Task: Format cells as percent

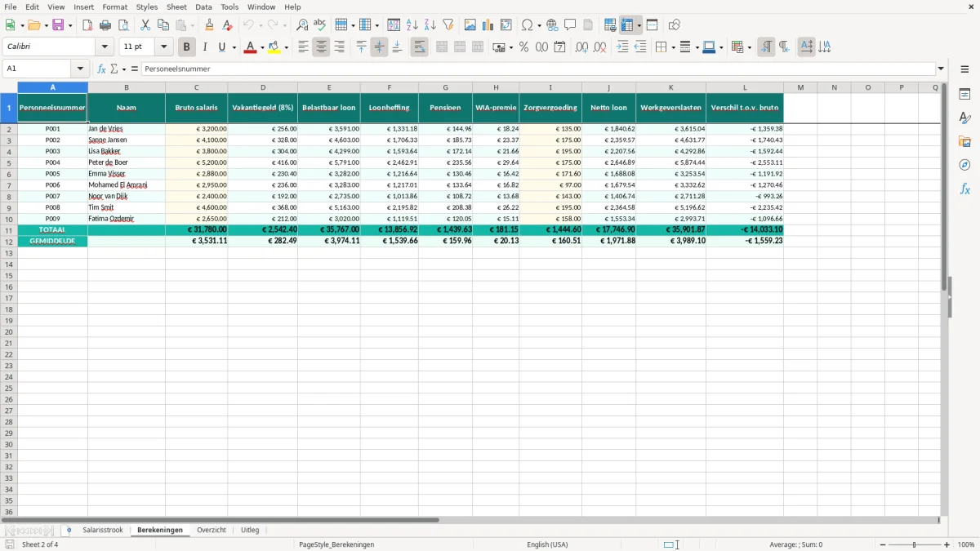Action: point(523,47)
